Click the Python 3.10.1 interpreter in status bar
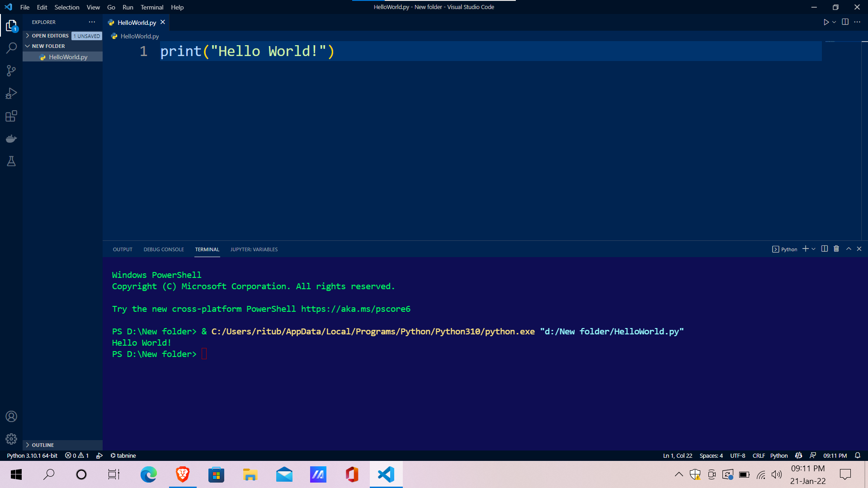Screen dimensions: 868x488 click(32, 455)
